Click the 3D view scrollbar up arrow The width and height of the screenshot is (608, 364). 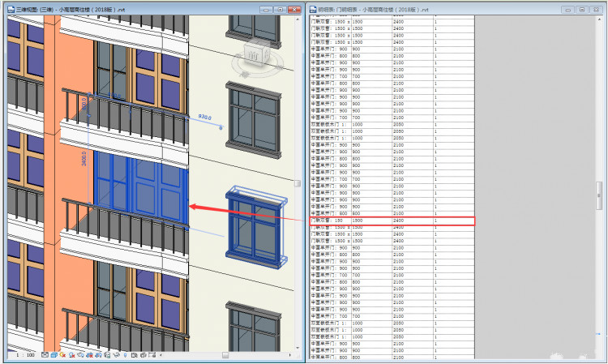click(x=298, y=19)
